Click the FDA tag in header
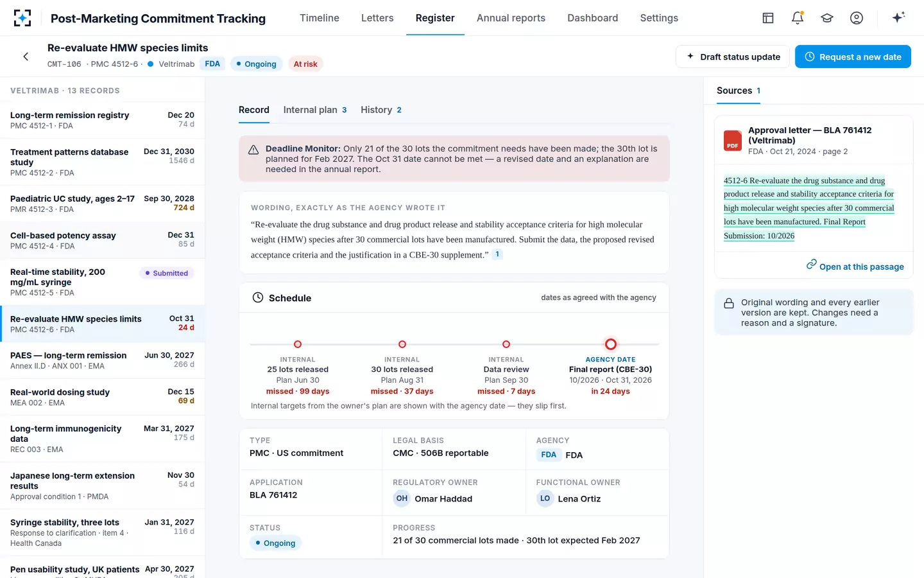The image size is (924, 578). click(x=212, y=64)
